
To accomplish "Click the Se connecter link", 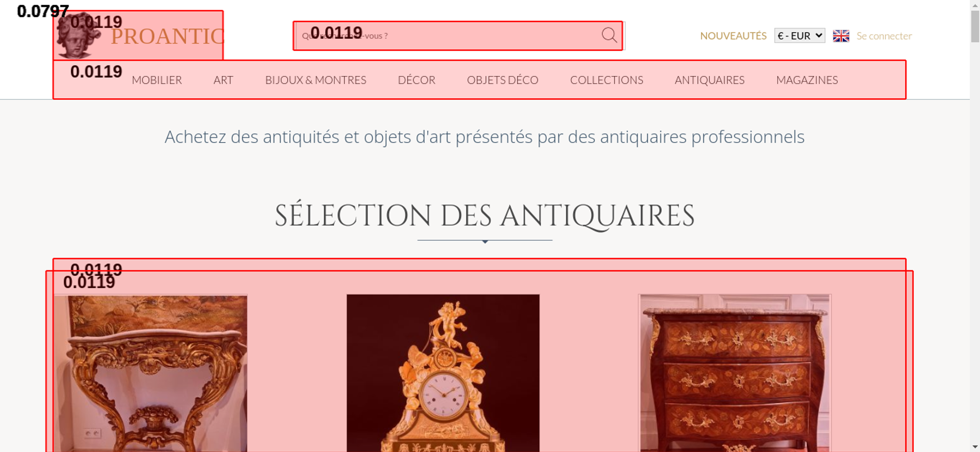I will 884,36.
